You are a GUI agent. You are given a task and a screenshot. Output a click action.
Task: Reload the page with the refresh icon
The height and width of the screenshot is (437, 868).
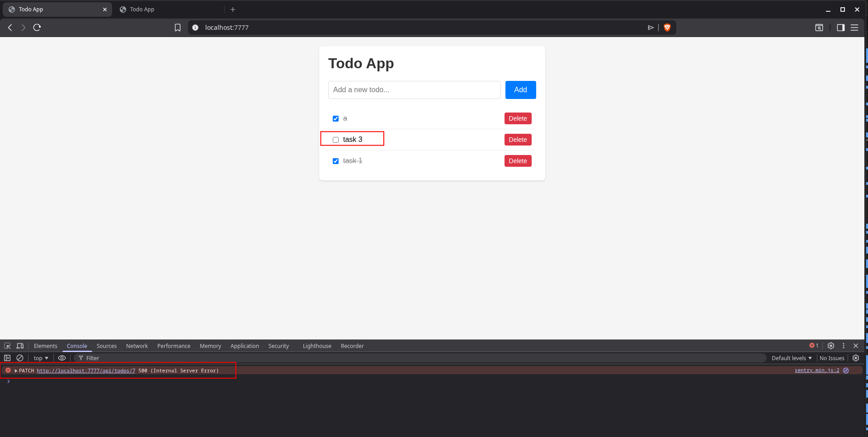point(37,28)
